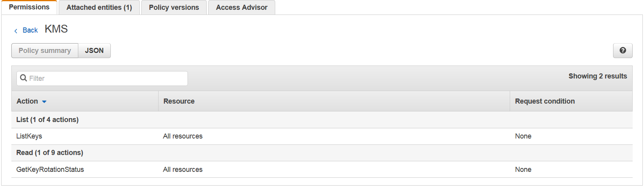644x186 pixels.
Task: Switch to the JSON view button
Action: (x=94, y=51)
